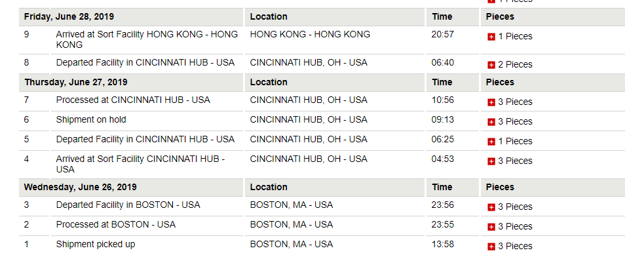644x261 pixels.
Task: Click red plus icon on Processed at Cincinnati row
Action: point(491,102)
